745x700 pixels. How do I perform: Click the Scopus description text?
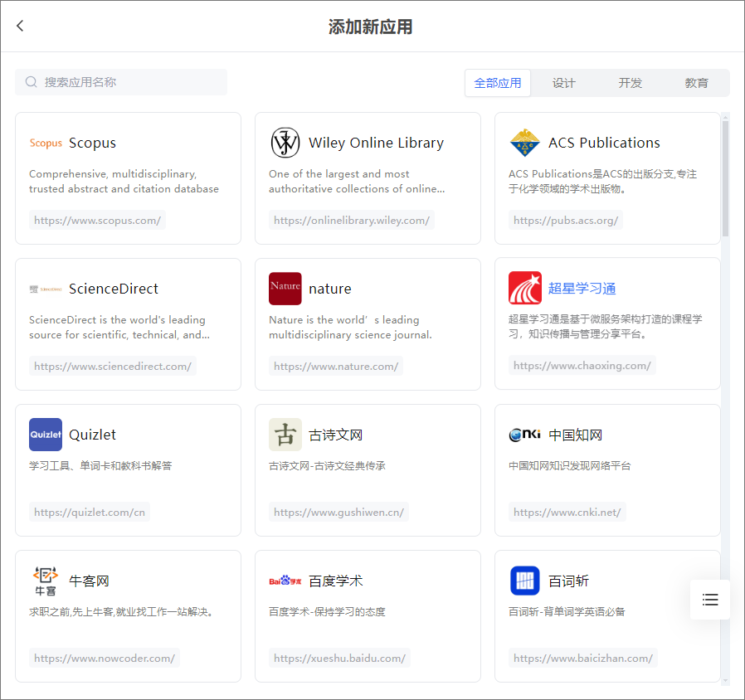pos(124,182)
